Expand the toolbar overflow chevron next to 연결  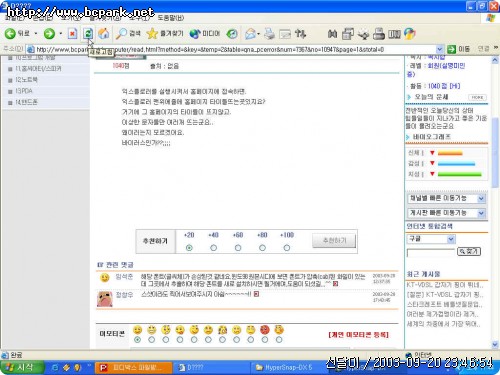point(496,48)
